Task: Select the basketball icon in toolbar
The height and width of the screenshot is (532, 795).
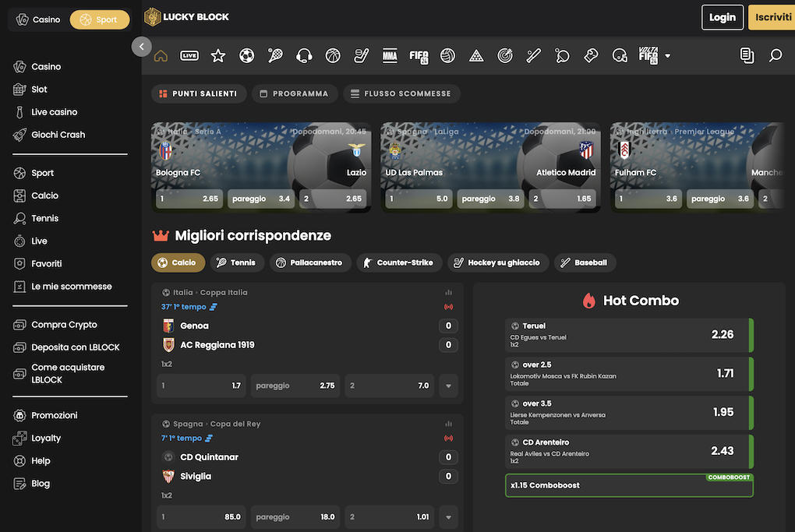Action: 333,56
